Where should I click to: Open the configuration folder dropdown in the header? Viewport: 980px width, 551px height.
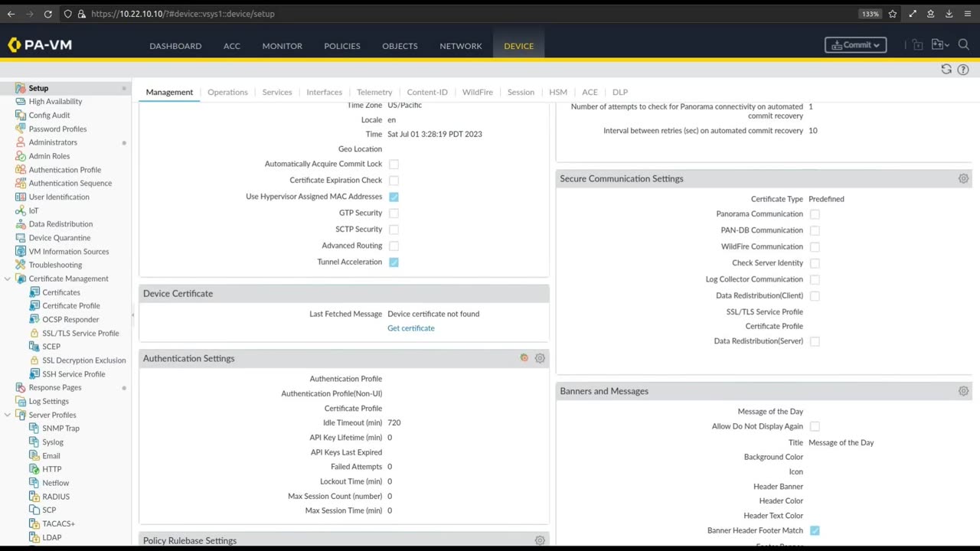pyautogui.click(x=940, y=45)
